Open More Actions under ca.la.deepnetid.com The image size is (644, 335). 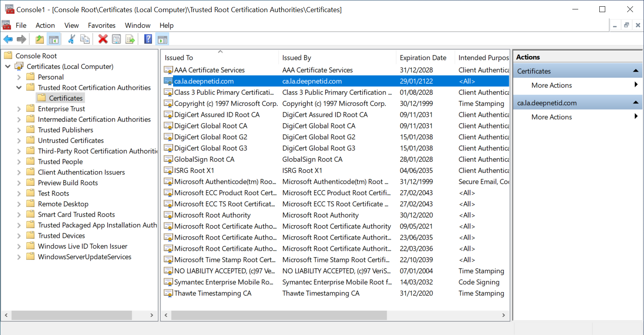pos(551,117)
